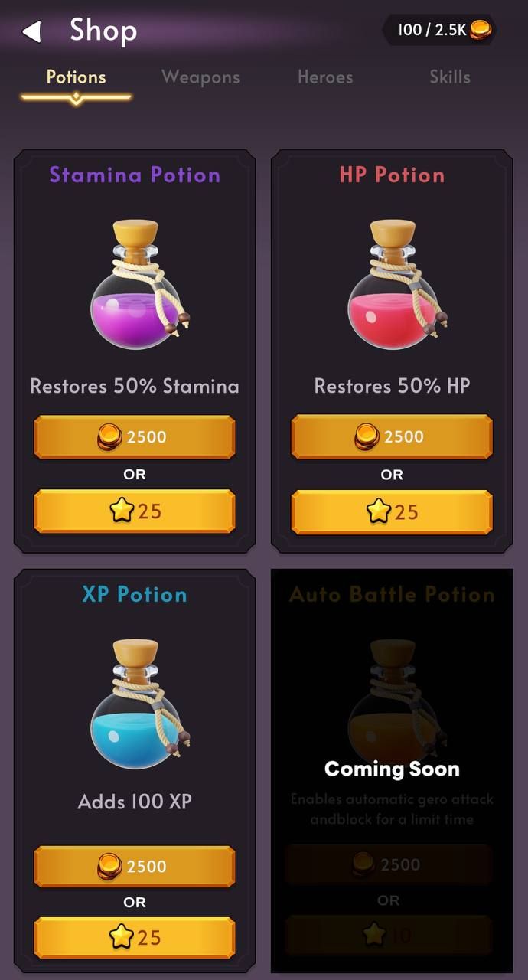Buy XP Potion for 2500 coins

tap(135, 867)
